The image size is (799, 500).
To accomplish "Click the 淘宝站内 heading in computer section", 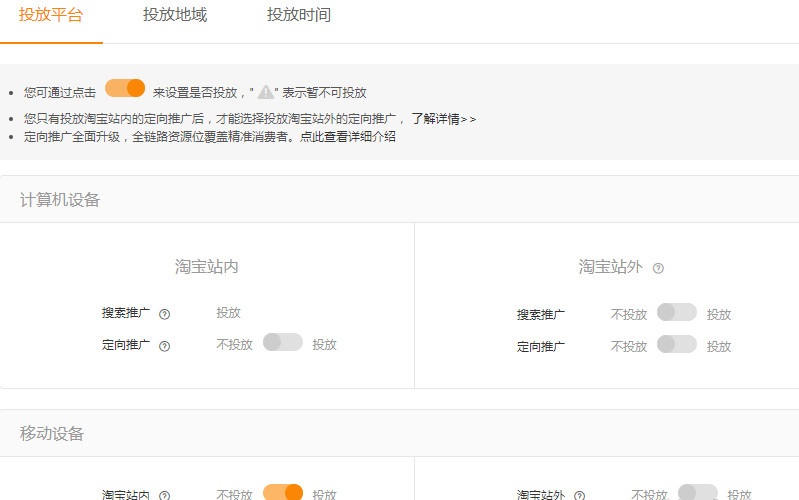I will 206,267.
